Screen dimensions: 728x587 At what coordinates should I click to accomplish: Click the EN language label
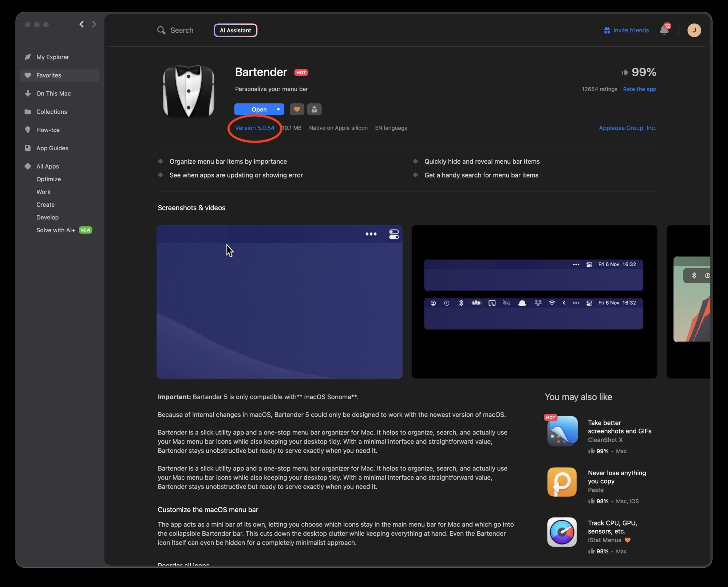click(391, 128)
